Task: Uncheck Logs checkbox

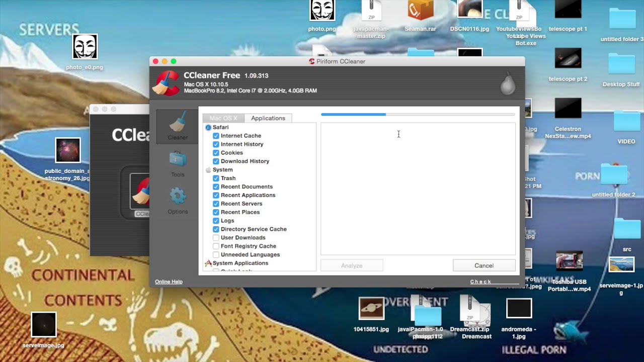Action: pos(216,221)
